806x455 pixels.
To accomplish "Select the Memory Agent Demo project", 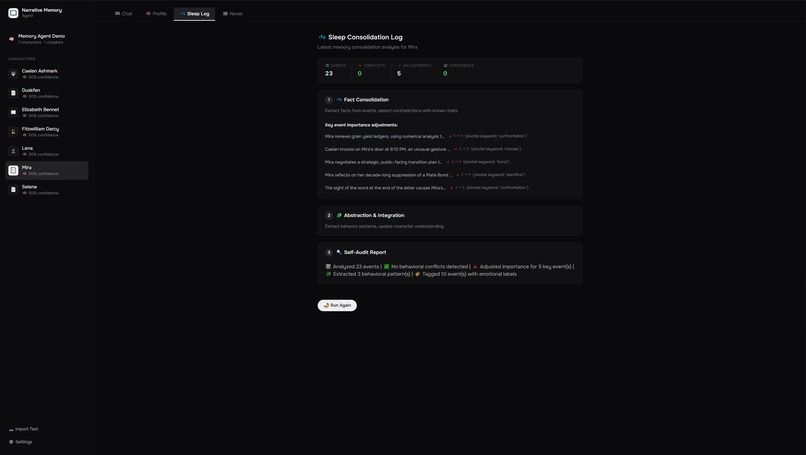I will (x=47, y=39).
